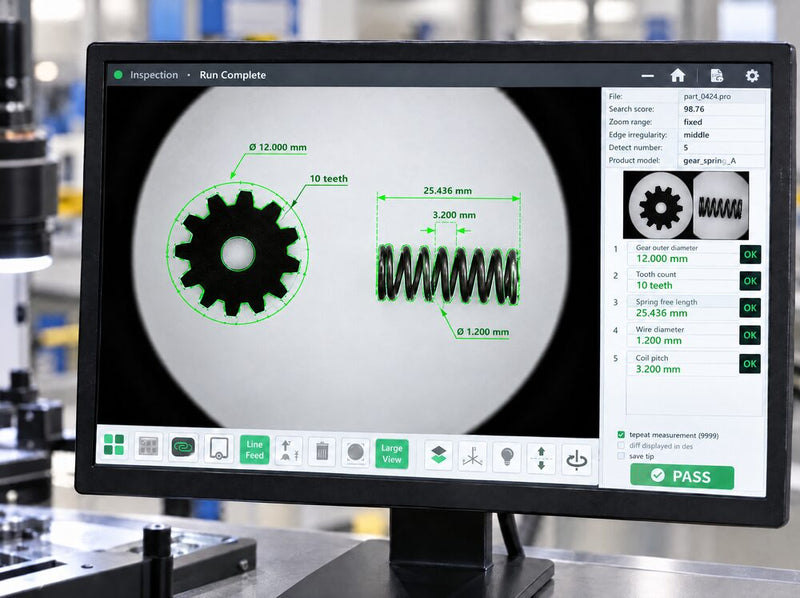Click the spring coil in inspection image
This screenshot has height=598, width=800.
click(x=448, y=274)
